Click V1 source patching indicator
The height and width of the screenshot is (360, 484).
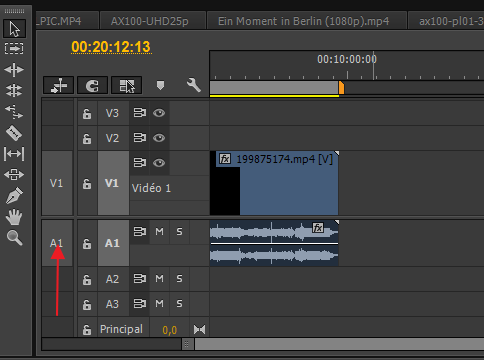pos(57,183)
